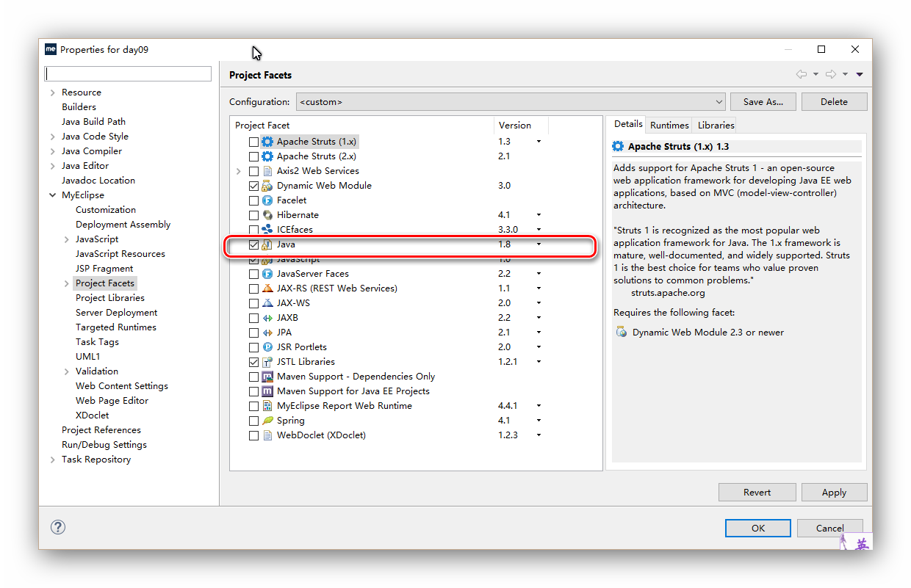Click the Apache Struts (1.x) gear icon
911x588 pixels.
point(267,142)
